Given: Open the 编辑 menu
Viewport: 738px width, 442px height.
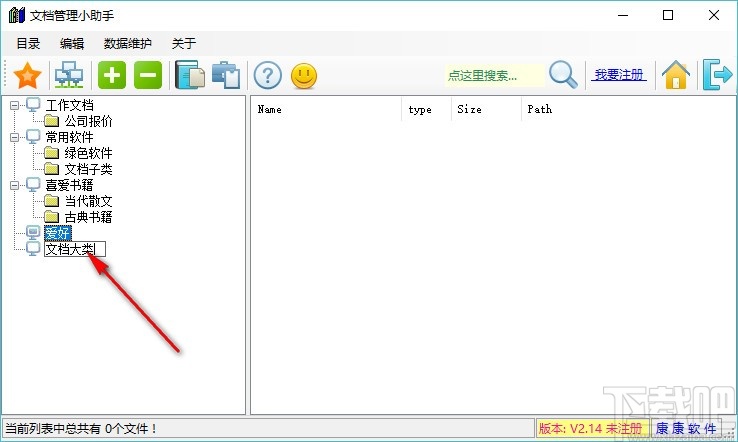Looking at the screenshot, I should coord(72,44).
